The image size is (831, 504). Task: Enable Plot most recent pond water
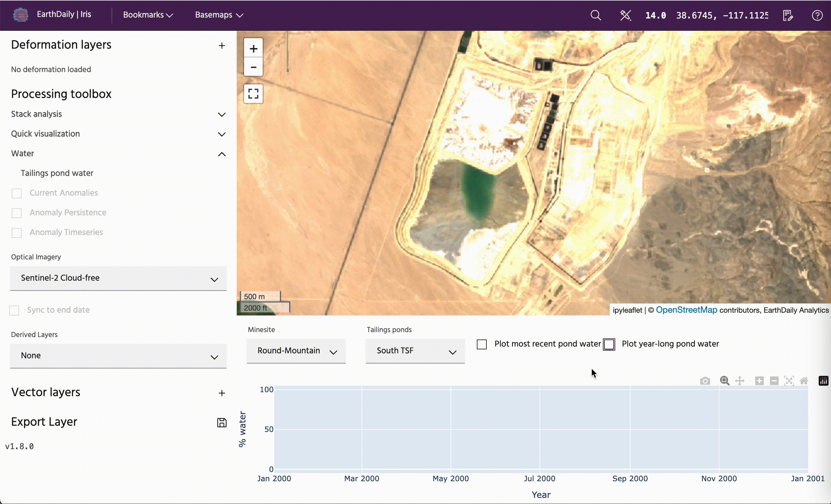[481, 344]
